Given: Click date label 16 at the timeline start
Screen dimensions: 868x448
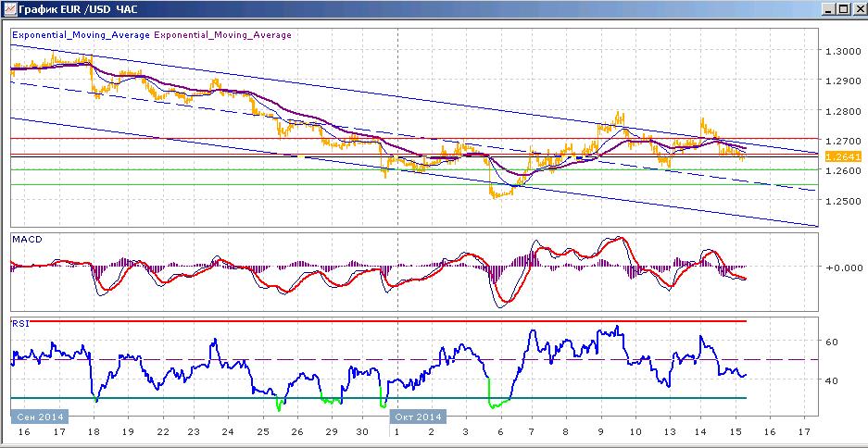Looking at the screenshot, I should tap(25, 431).
